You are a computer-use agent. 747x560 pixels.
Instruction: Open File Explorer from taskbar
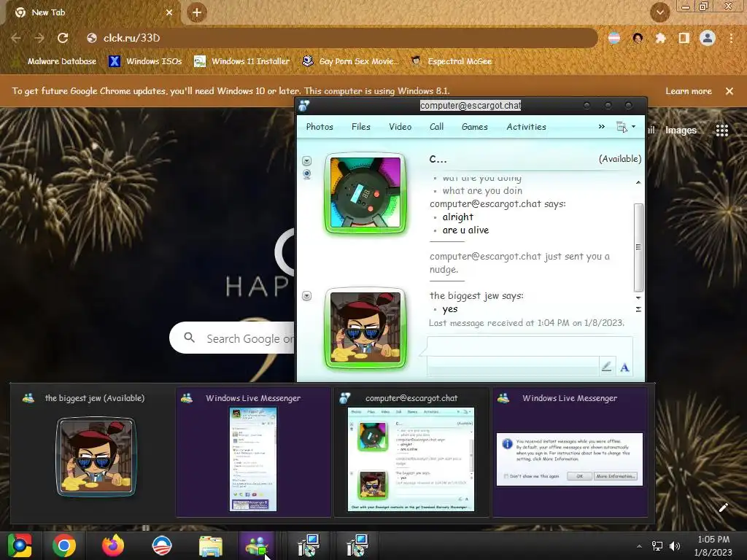[210, 545]
